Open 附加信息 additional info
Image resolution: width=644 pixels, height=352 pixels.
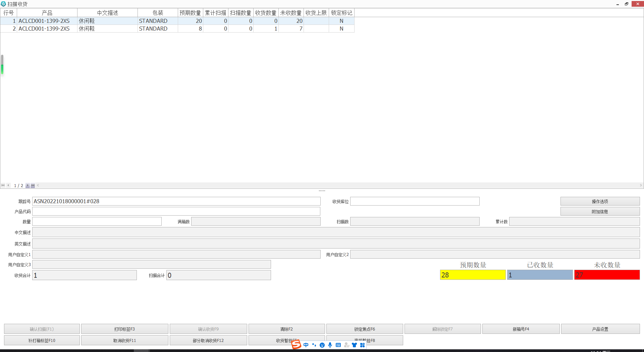[x=600, y=211]
